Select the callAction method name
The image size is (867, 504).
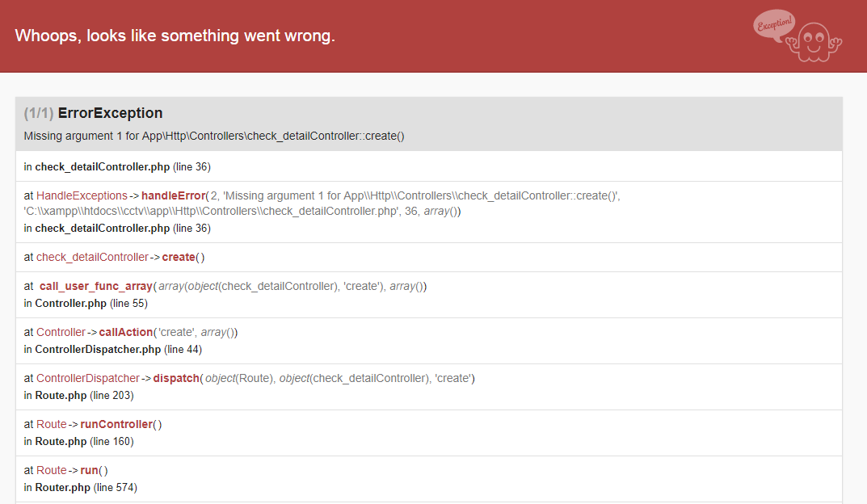(x=126, y=332)
